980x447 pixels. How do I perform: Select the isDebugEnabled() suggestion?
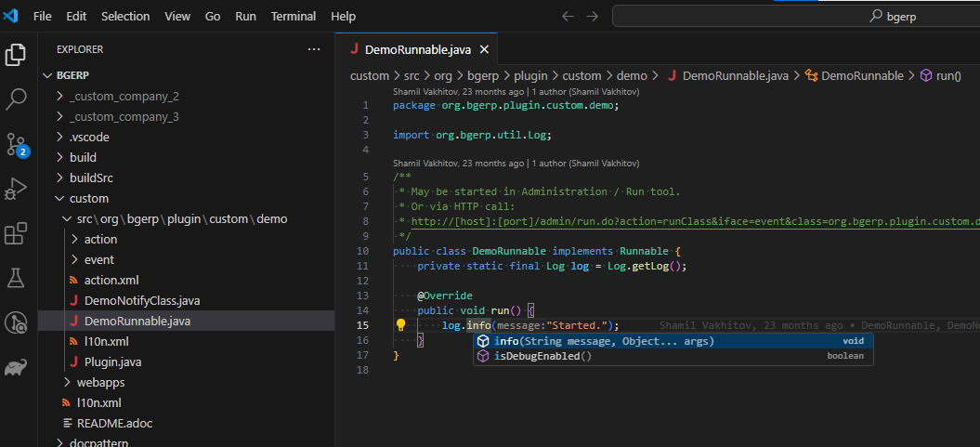[542, 356]
